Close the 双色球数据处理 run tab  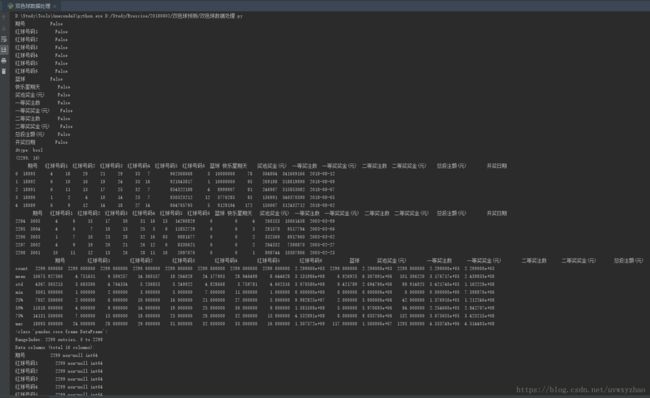pyautogui.click(x=55, y=6)
